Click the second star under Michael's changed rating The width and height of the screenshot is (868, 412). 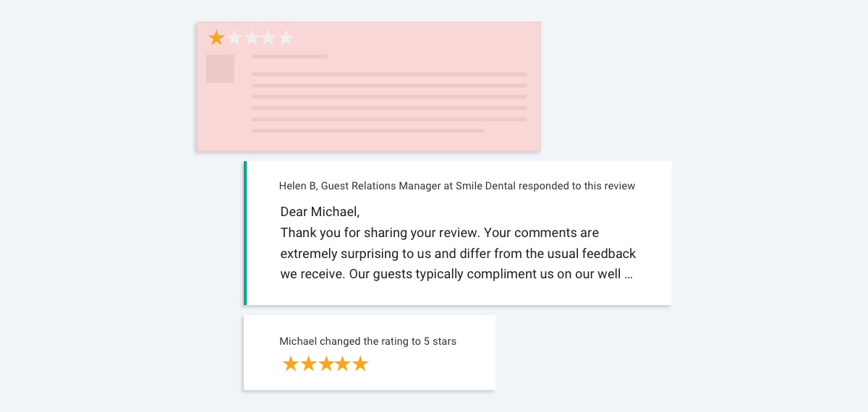[x=308, y=364]
